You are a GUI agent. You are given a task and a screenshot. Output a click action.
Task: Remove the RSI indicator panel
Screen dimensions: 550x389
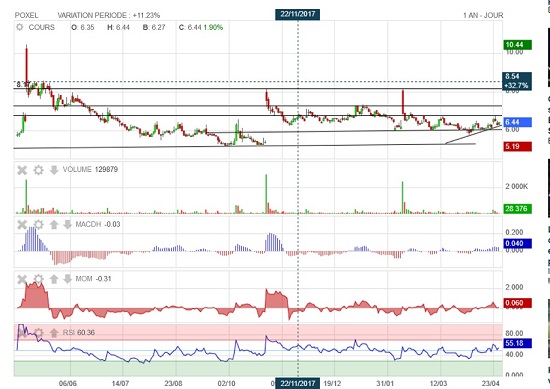pos(22,333)
